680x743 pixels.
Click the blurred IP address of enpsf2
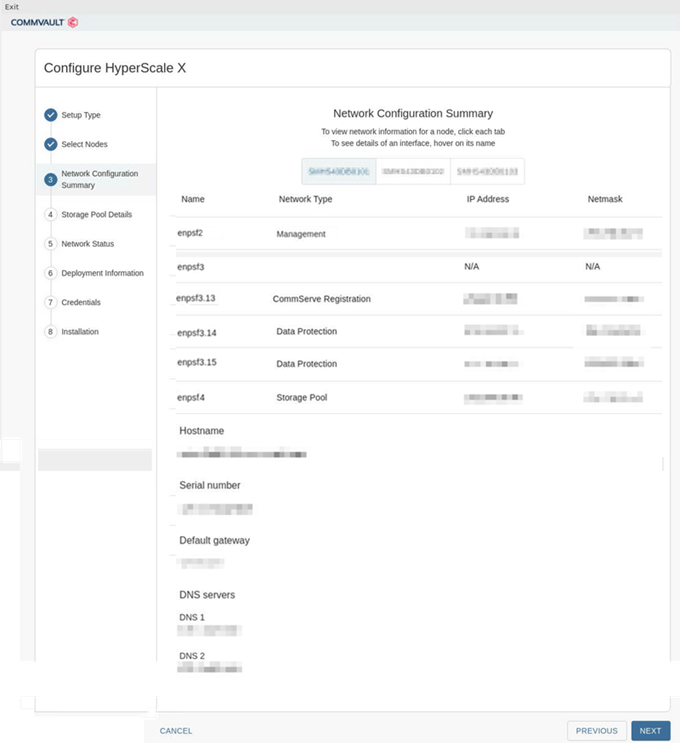point(492,233)
